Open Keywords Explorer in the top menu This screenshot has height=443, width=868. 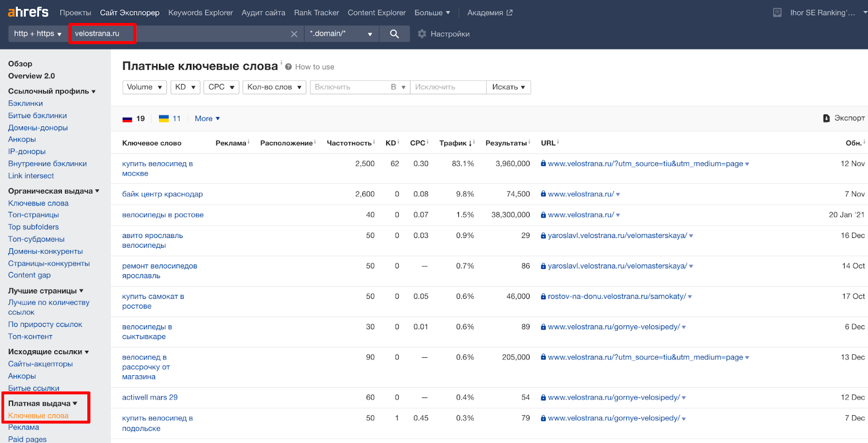(201, 12)
